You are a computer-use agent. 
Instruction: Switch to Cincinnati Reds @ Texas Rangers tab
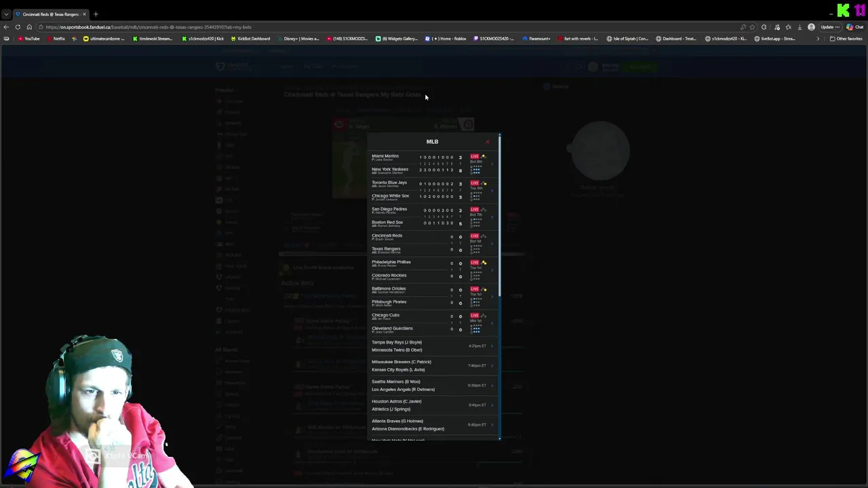[x=51, y=14]
